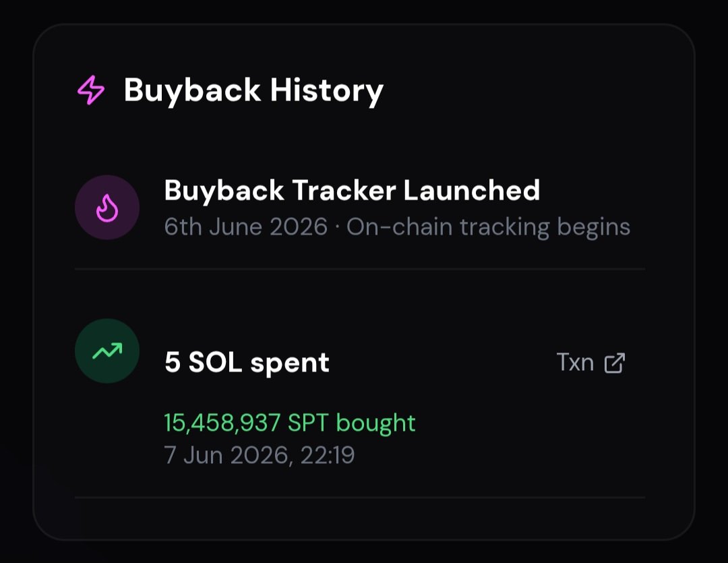Screen dimensions: 728x563
Task: Click the word Launched in the first entry
Action: tap(472, 190)
